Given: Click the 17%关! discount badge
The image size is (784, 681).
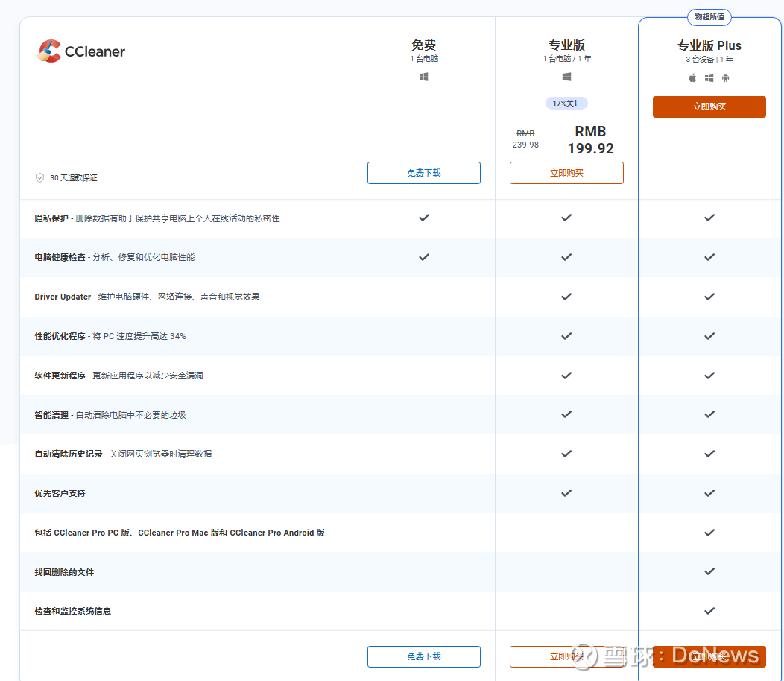Looking at the screenshot, I should [566, 103].
